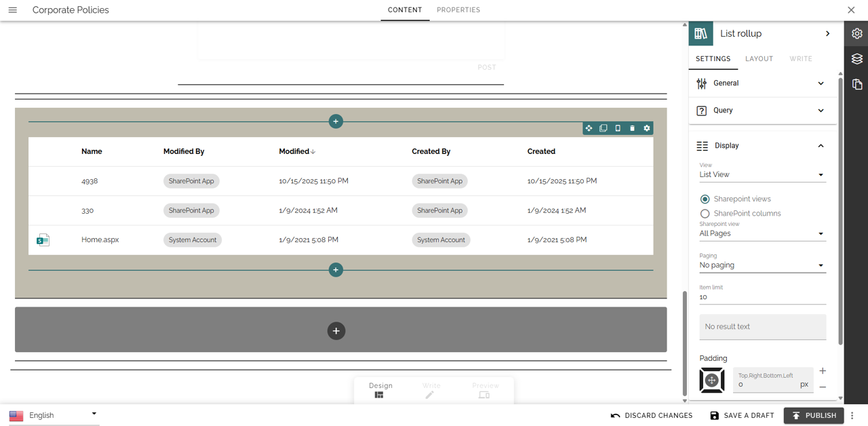The width and height of the screenshot is (868, 426).
Task: Open the LAYOUT tab in panel
Action: 759,59
